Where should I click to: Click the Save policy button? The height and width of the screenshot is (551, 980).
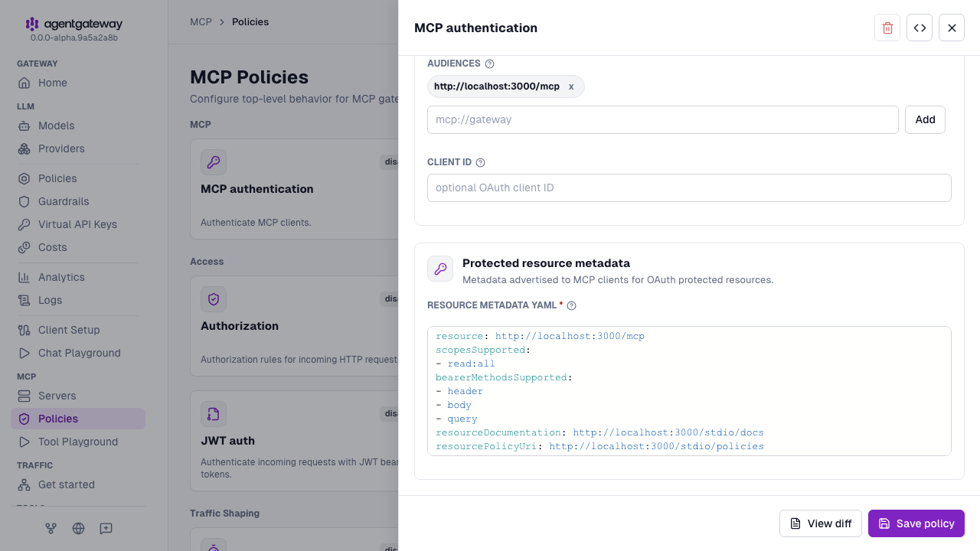point(916,523)
